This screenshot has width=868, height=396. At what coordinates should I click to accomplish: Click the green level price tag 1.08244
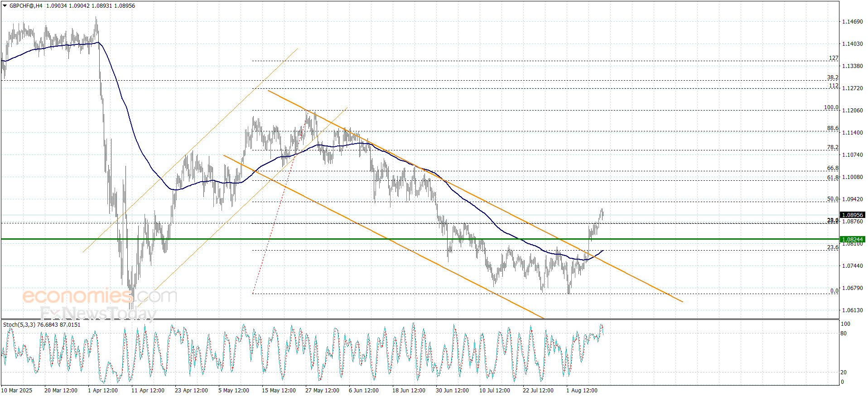click(x=852, y=239)
